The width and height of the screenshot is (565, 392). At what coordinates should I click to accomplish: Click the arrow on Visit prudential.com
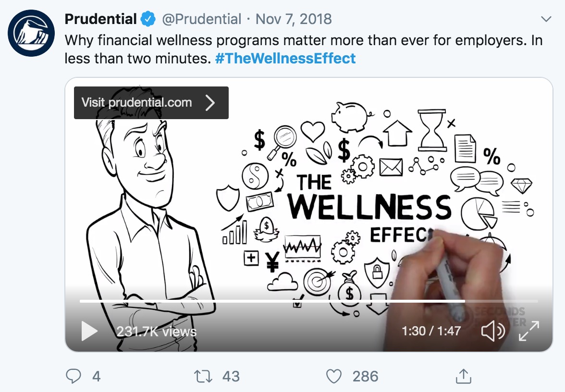tap(210, 102)
